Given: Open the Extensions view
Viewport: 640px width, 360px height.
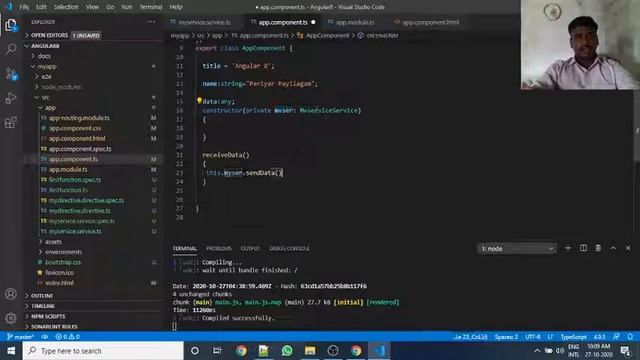Looking at the screenshot, I should pos(11,122).
